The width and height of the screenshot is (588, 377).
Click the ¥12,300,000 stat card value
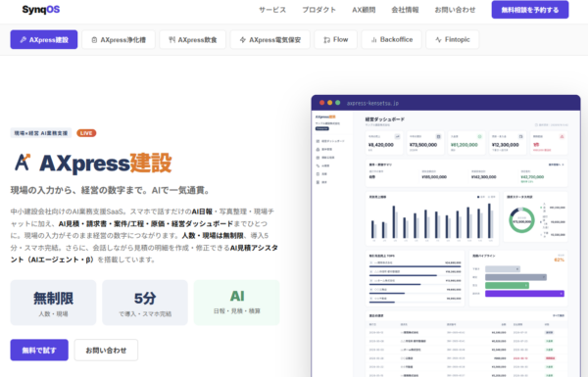tap(506, 145)
